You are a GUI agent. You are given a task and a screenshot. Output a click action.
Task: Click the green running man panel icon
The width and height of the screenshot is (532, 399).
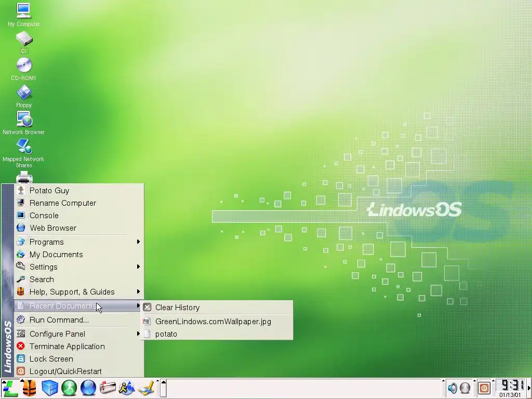pos(69,388)
